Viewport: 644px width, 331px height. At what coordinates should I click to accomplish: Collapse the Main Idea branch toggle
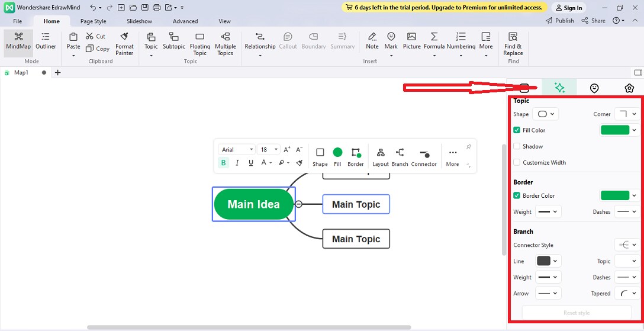click(299, 204)
